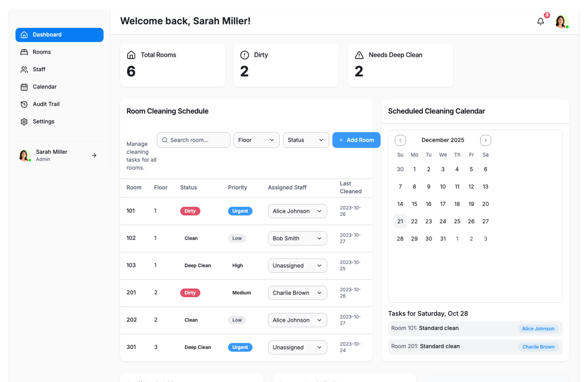The height and width of the screenshot is (382, 588).
Task: Click the Dirty alert circle icon
Action: [244, 55]
